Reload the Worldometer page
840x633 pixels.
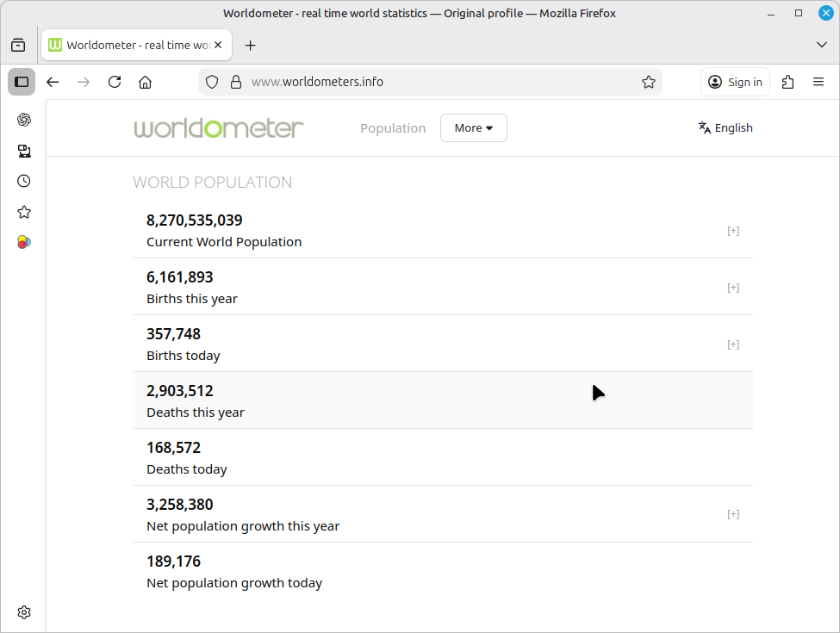tap(115, 82)
